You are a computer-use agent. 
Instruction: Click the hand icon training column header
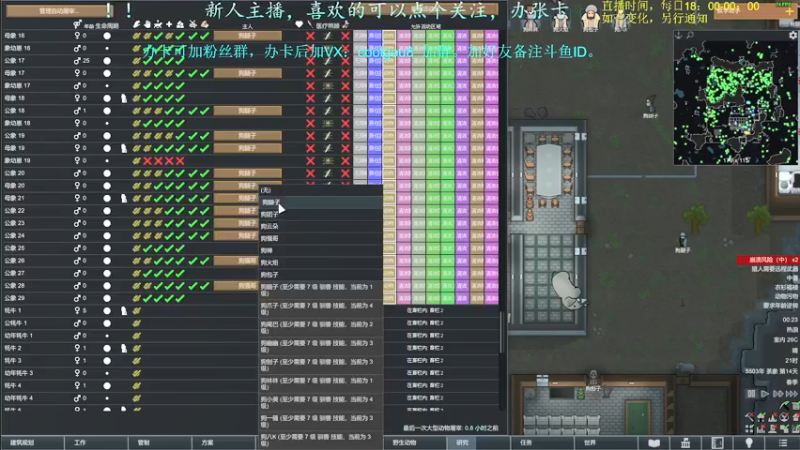(x=147, y=24)
